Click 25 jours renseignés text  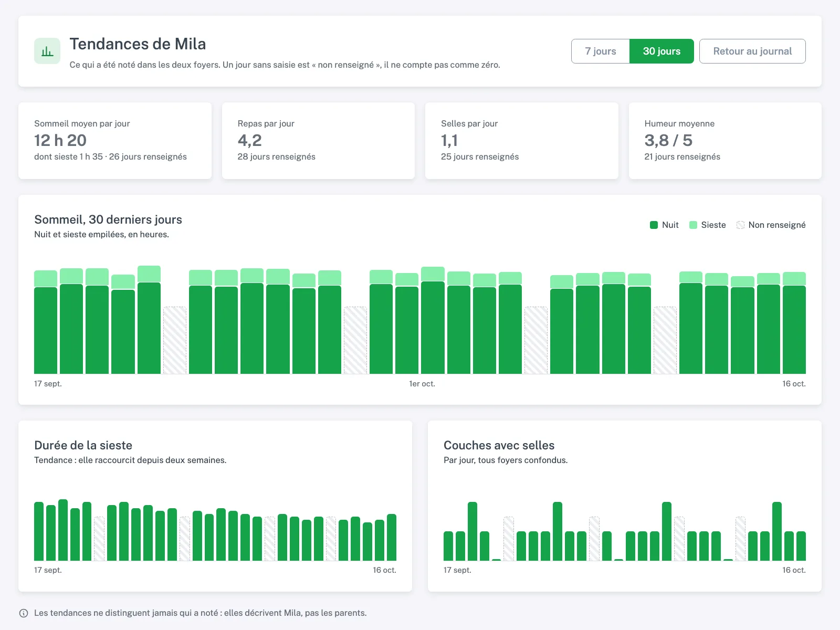(x=480, y=156)
